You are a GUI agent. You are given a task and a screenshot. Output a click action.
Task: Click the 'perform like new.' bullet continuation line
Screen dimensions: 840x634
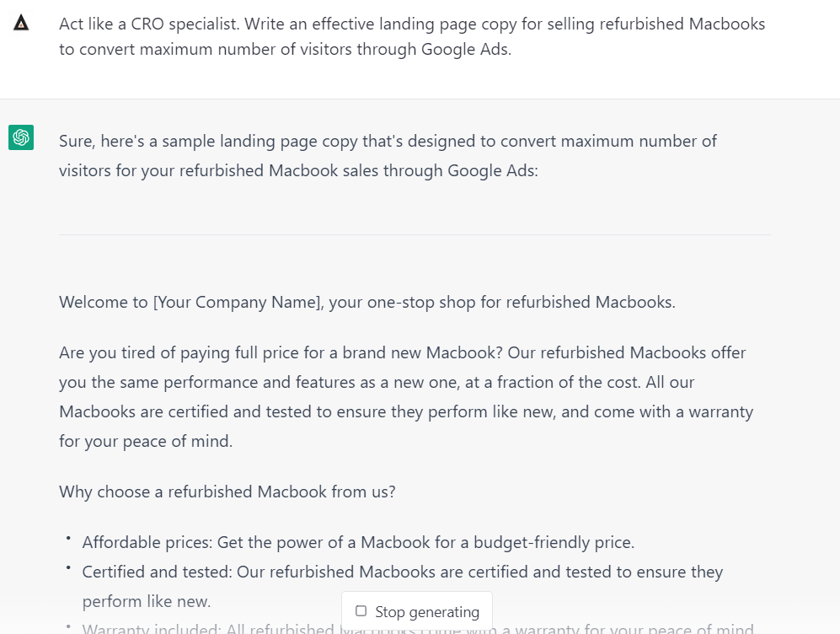point(147,601)
